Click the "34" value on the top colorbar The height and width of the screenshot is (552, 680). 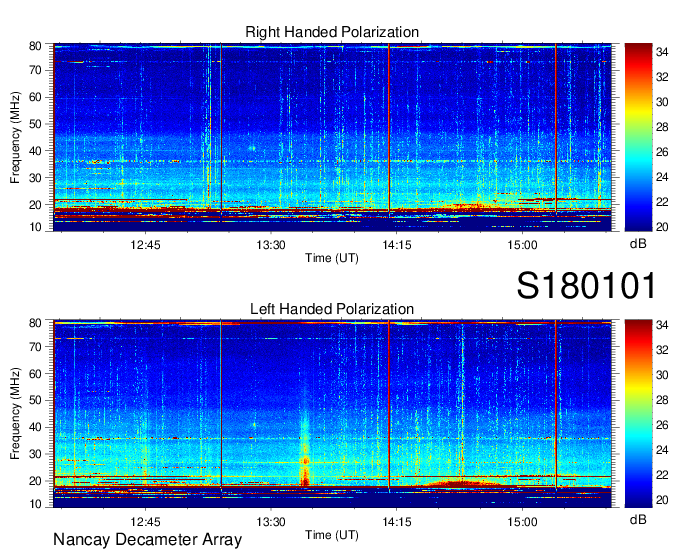tap(662, 52)
